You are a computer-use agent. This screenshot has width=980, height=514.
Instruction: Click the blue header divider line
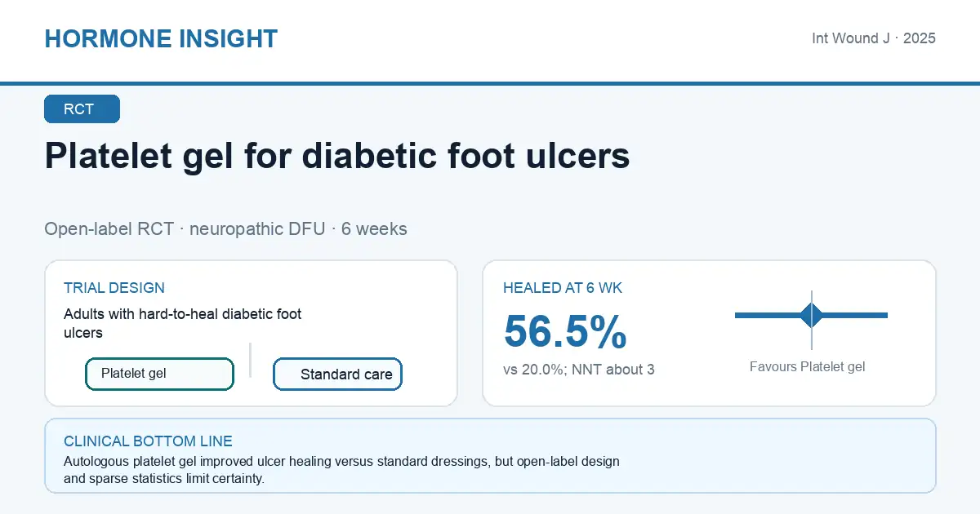(490, 83)
